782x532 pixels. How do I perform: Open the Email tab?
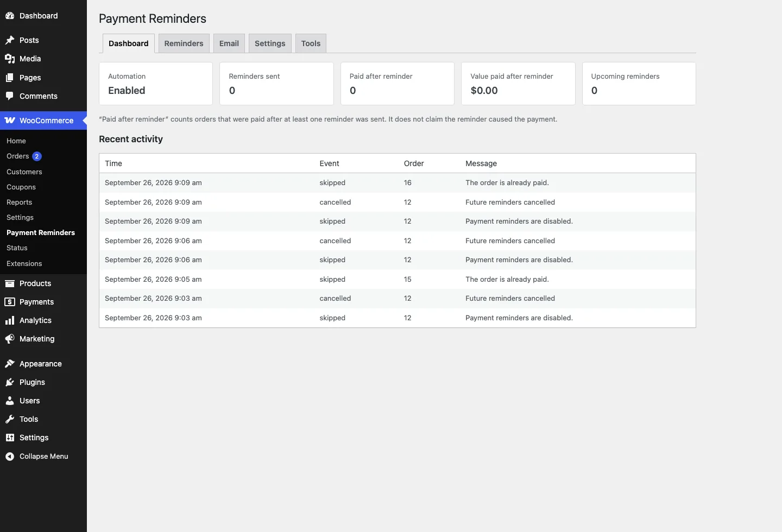[x=229, y=43]
